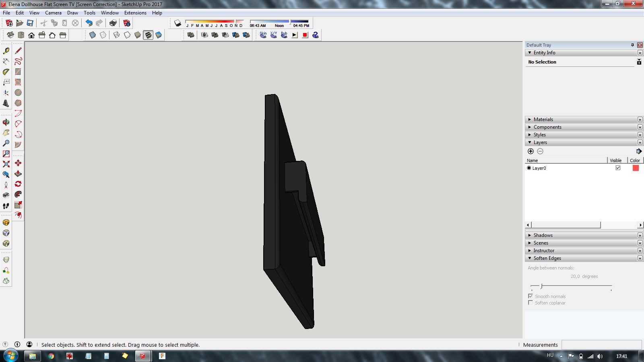Screen dimensions: 644x362
Task: Click Layer0 color swatch
Action: (x=636, y=168)
